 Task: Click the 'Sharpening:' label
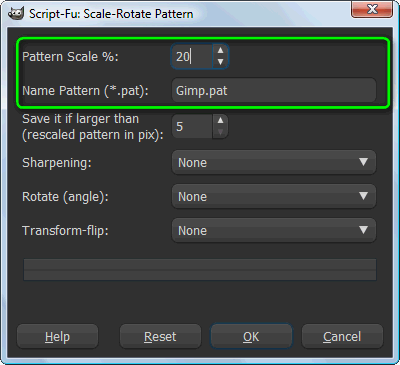point(57,163)
